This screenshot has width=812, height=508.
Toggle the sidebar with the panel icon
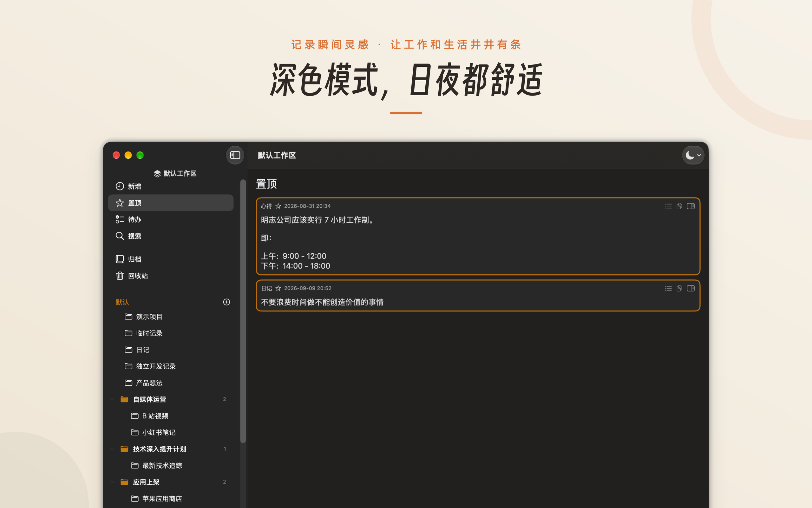click(x=235, y=155)
